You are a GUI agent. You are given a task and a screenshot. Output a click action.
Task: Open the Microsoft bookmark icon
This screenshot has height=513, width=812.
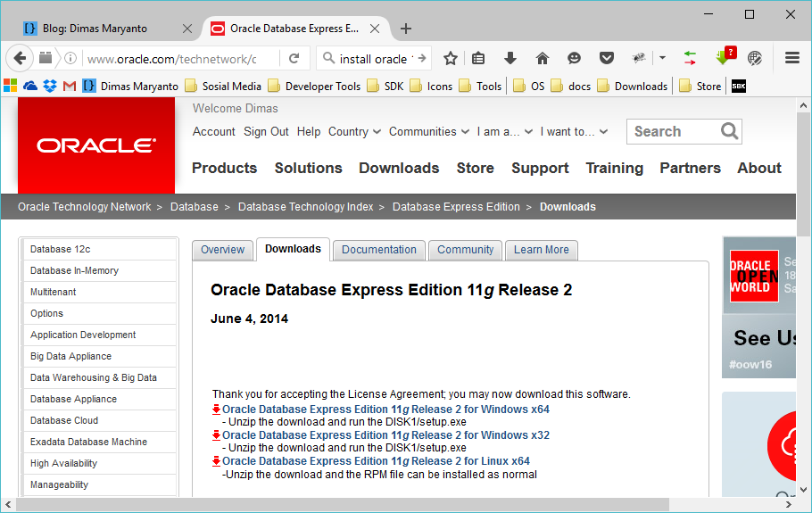click(11, 86)
